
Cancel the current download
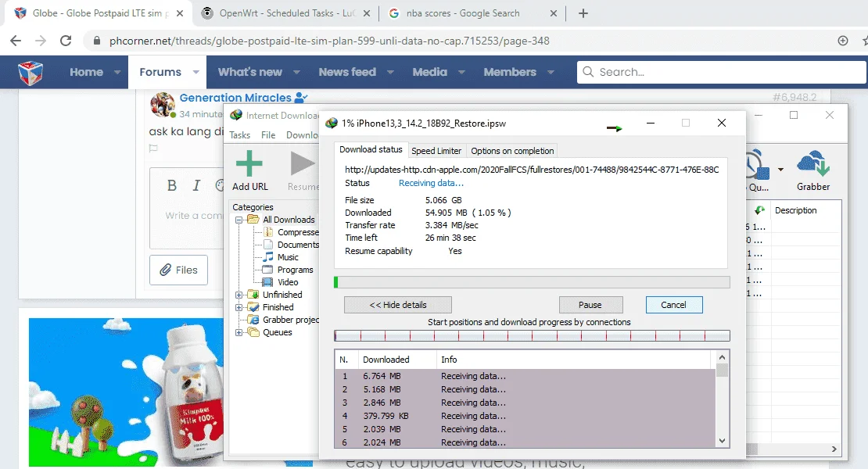(674, 305)
